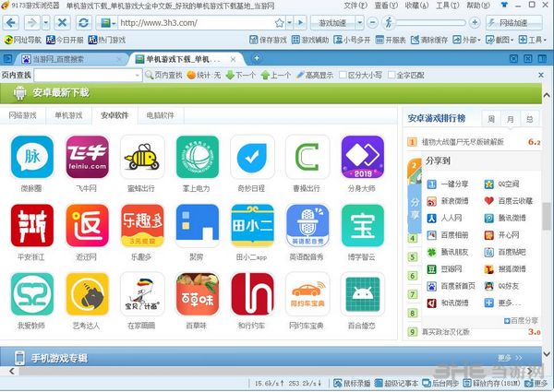Viewport: 554px width, 392px height.
Task: Click 清除缓存 toolbar item
Action: (x=429, y=40)
